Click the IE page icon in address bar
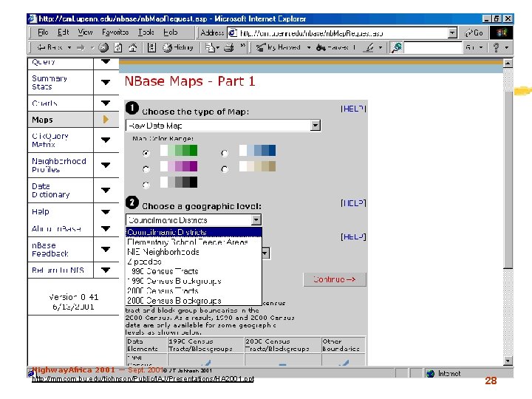The image size is (532, 399). click(233, 33)
